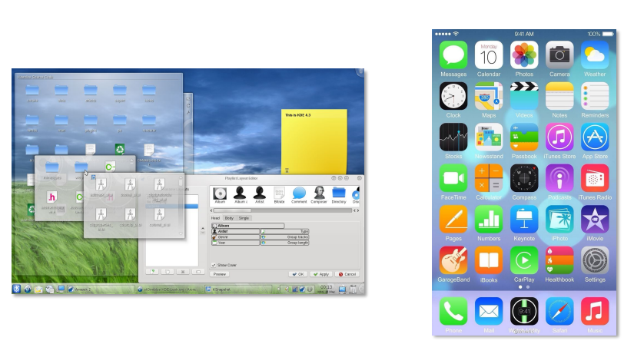The height and width of the screenshot is (344, 644).
Task: Switch to the Body tab
Action: (229, 218)
